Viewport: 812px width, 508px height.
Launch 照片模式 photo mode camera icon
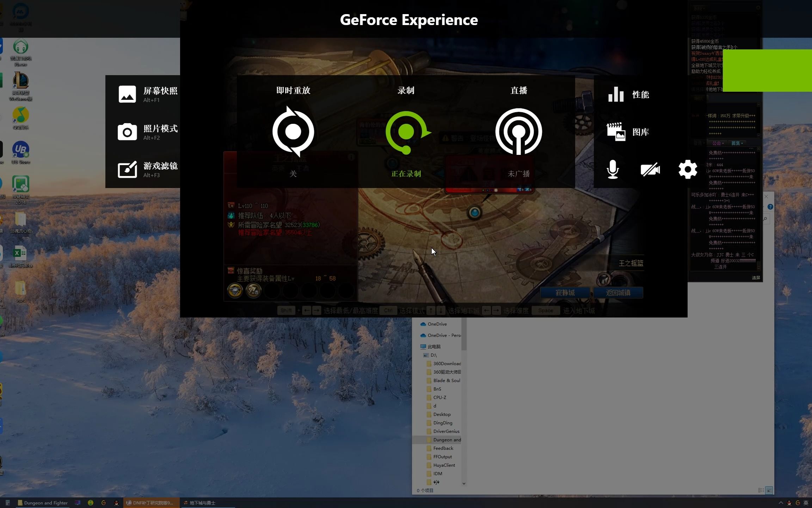click(x=127, y=132)
